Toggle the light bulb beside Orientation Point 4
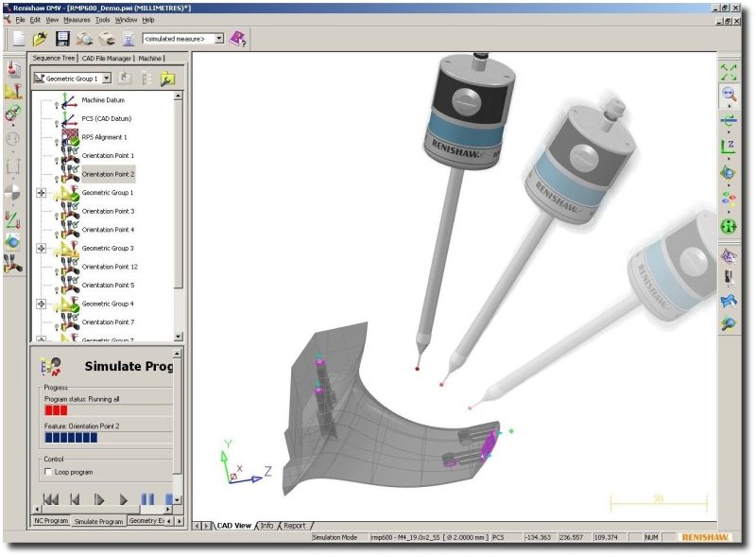Screen dimensions: 756x557 pos(57,235)
